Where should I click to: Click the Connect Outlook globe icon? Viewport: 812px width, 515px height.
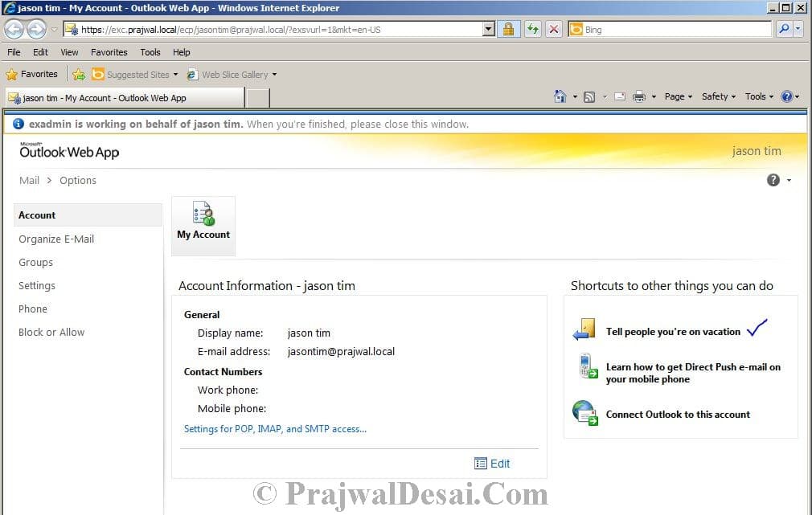tap(585, 413)
